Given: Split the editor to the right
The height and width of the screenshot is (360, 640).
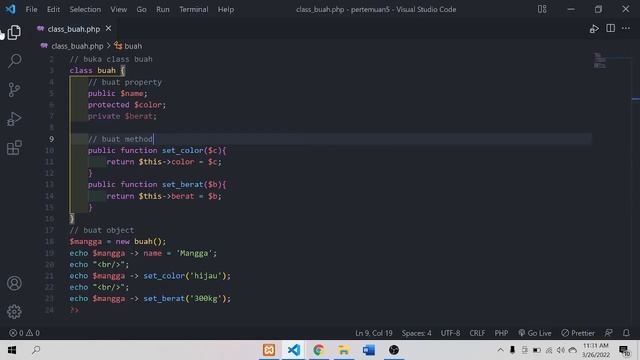Looking at the screenshot, I should pyautogui.click(x=610, y=28).
